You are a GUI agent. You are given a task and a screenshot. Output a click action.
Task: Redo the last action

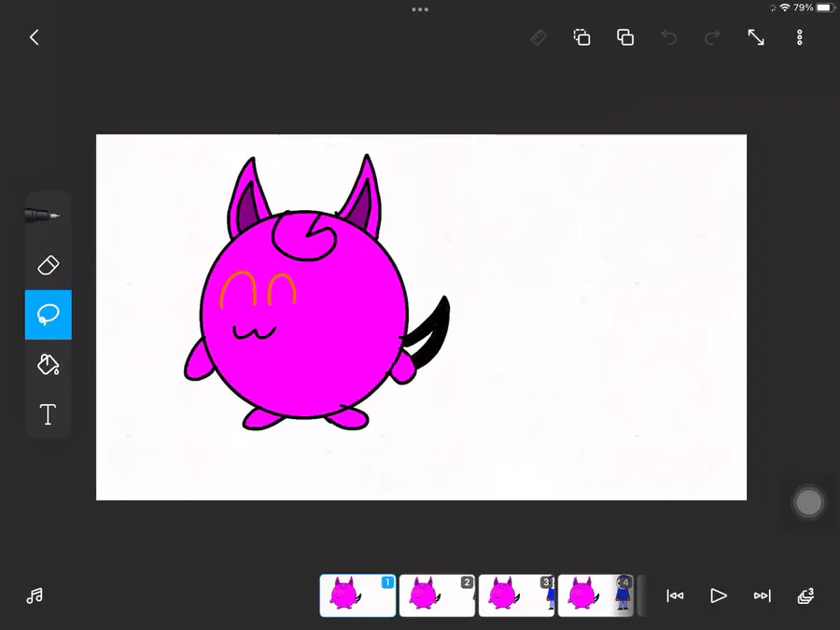click(x=712, y=37)
